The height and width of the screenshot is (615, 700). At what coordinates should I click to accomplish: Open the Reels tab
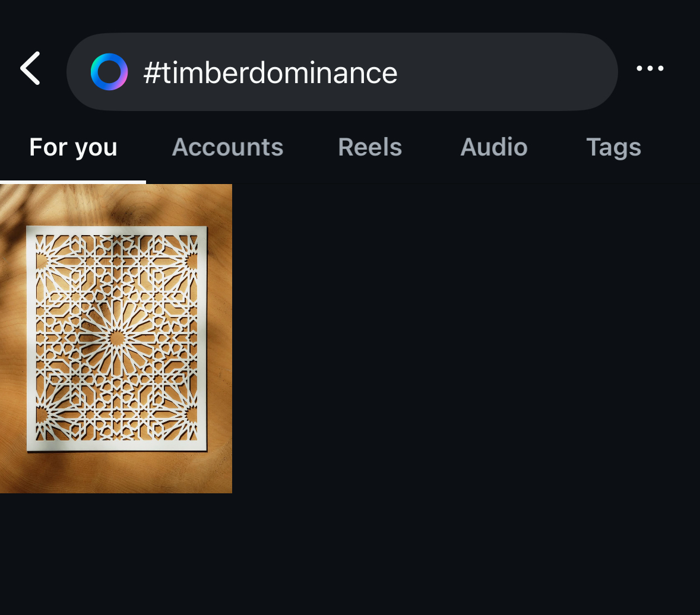click(370, 147)
